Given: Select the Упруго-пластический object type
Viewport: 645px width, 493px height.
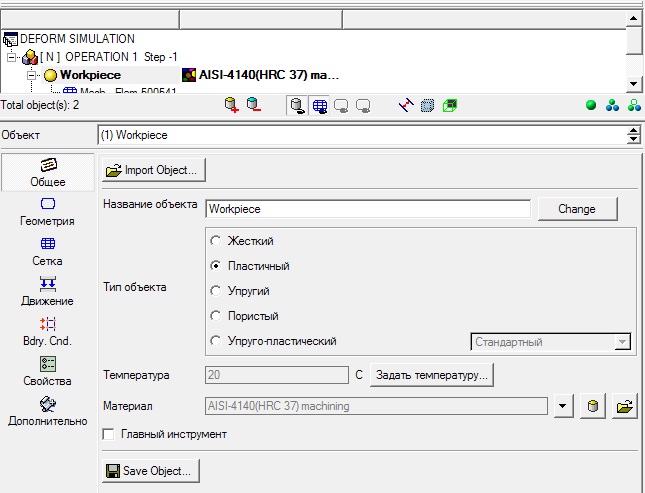Looking at the screenshot, I should click(216, 341).
